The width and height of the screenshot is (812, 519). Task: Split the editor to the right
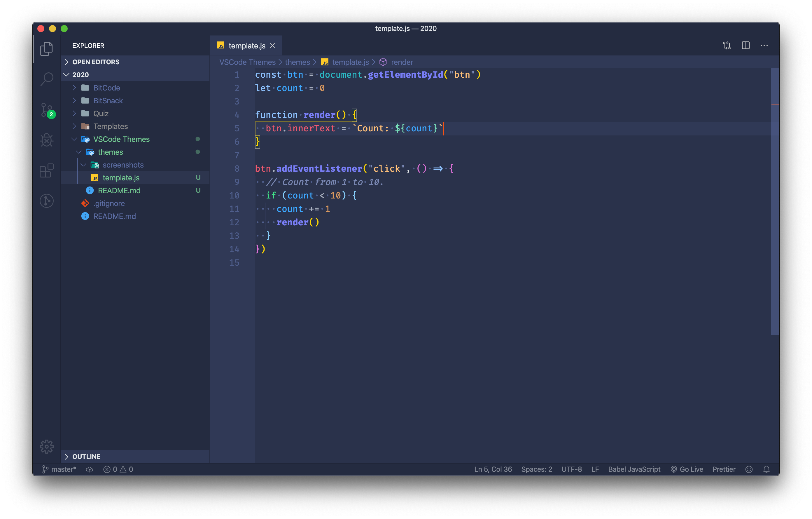(745, 46)
